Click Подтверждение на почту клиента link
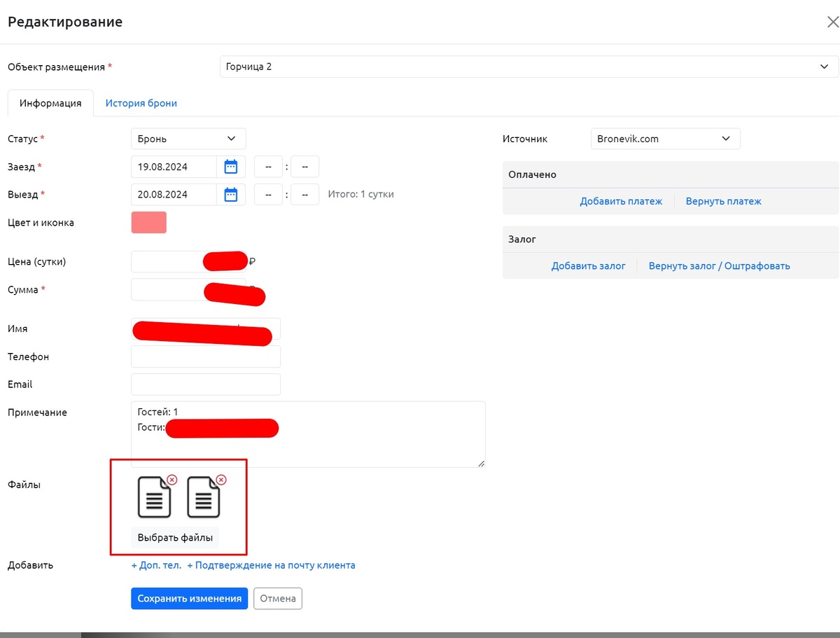The image size is (840, 638). pos(271,565)
